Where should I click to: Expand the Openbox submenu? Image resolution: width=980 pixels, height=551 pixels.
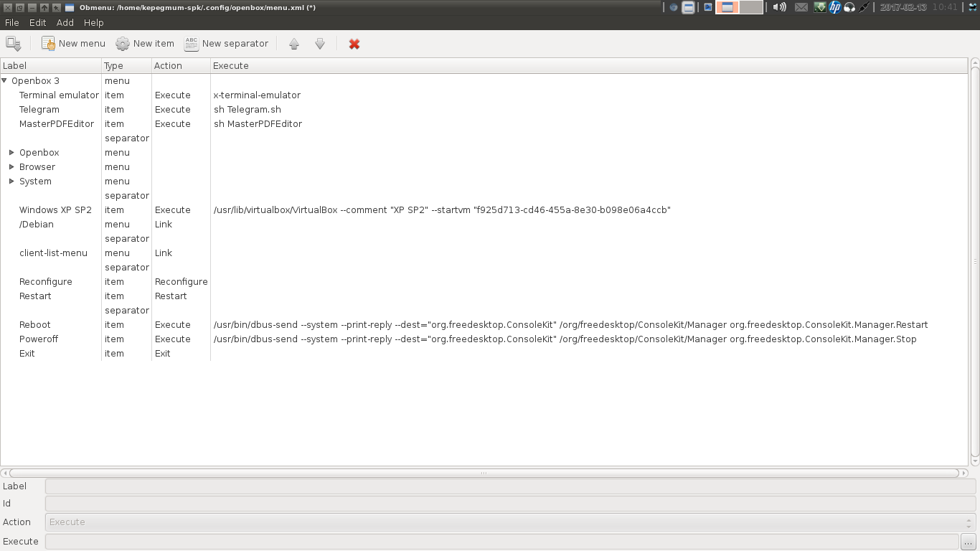[x=11, y=153]
